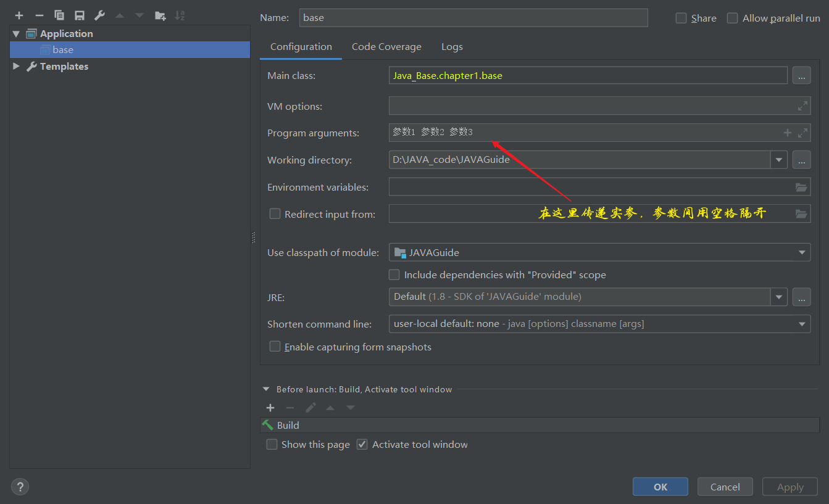Edit the selected Before launch task

[310, 408]
